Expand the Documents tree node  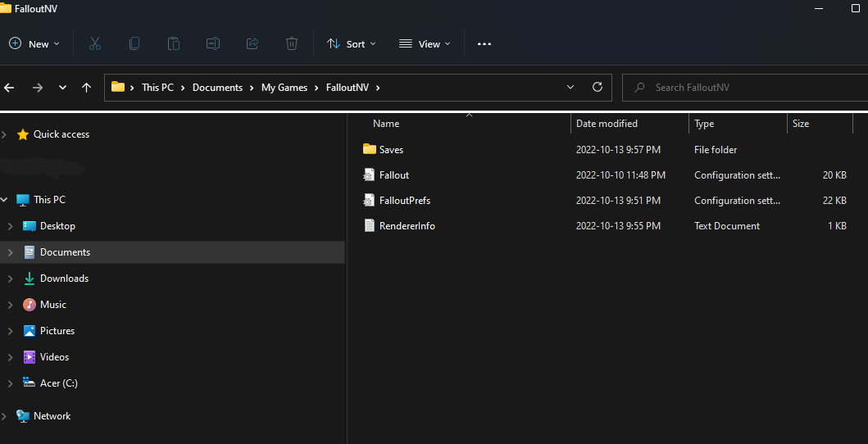(11, 252)
